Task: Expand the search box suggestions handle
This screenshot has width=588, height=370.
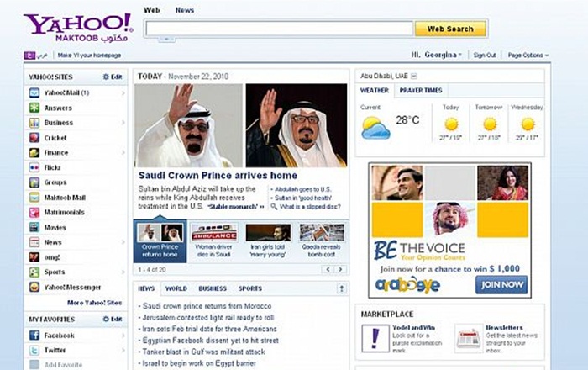Action: pos(166,39)
